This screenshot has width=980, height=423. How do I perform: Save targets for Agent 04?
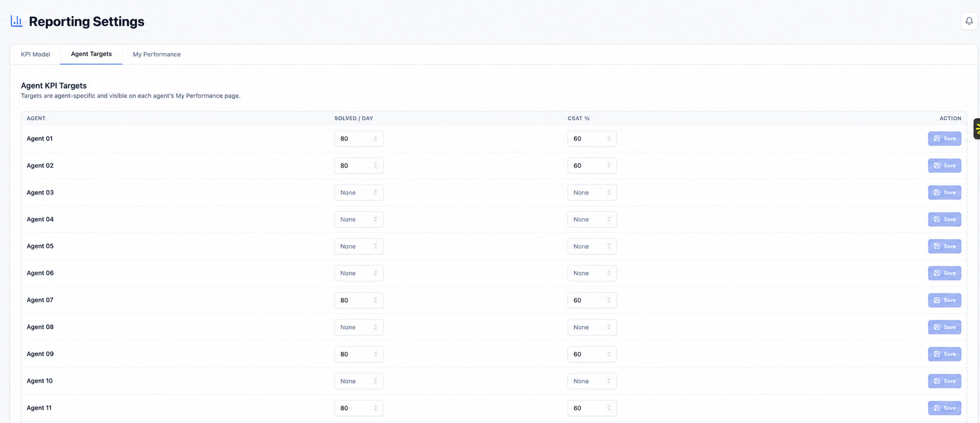coord(944,219)
